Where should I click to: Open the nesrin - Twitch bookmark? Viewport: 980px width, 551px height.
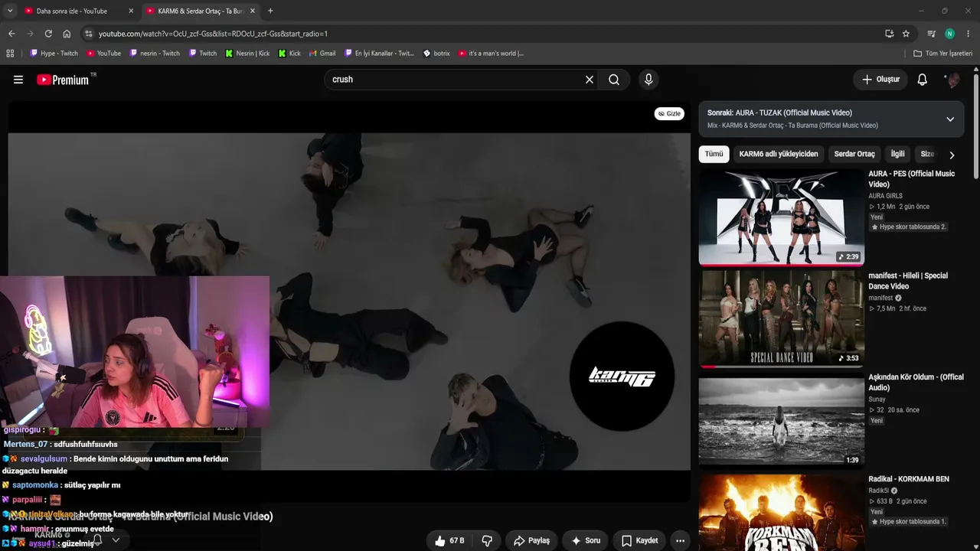coord(155,54)
